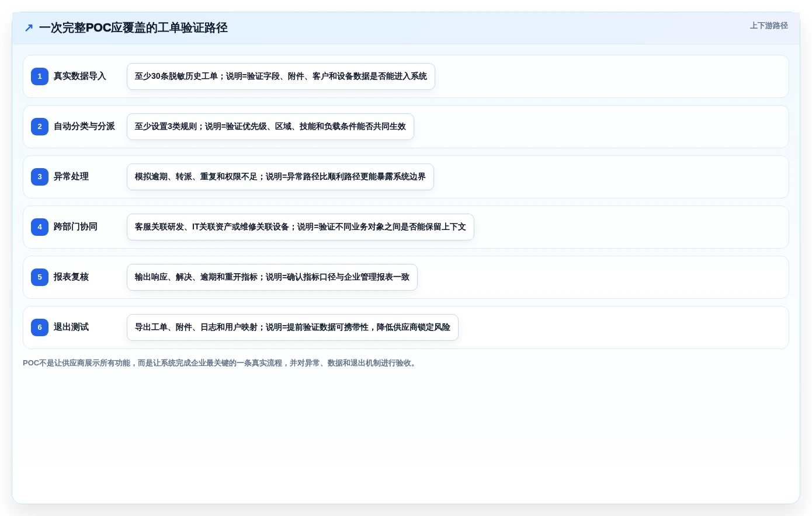Select step badge 1 for 真实数据导入

coord(40,76)
